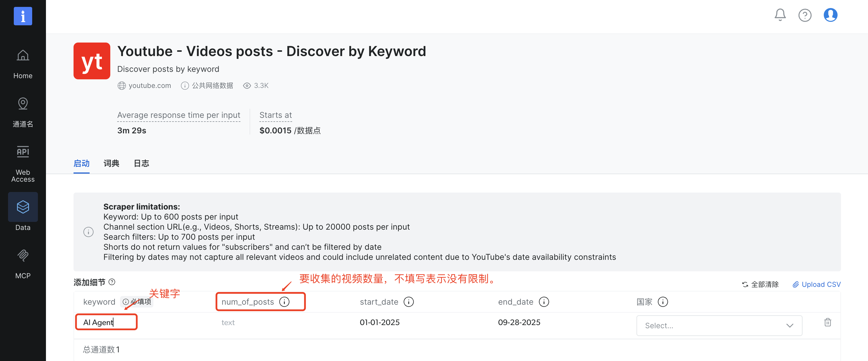The height and width of the screenshot is (361, 868).
Task: Switch to the 日志 tab
Action: tap(141, 164)
